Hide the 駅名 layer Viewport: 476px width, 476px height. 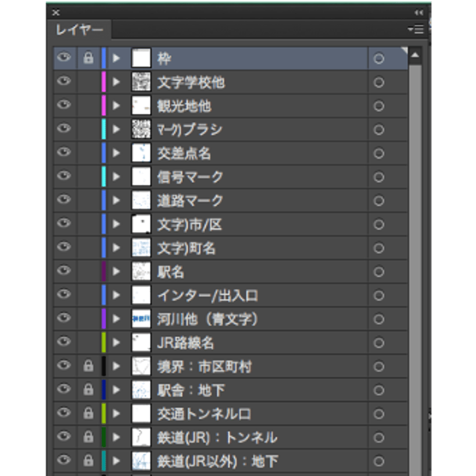64,270
